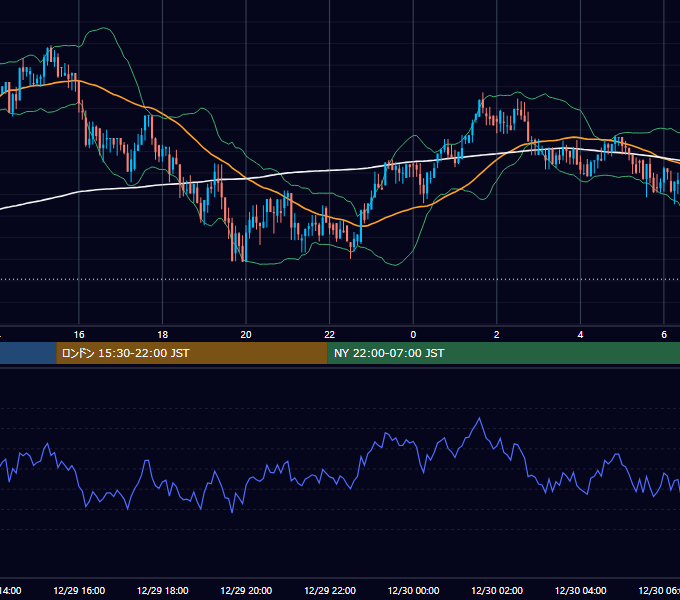Click the 6 hour label on the upper time axis

[664, 335]
